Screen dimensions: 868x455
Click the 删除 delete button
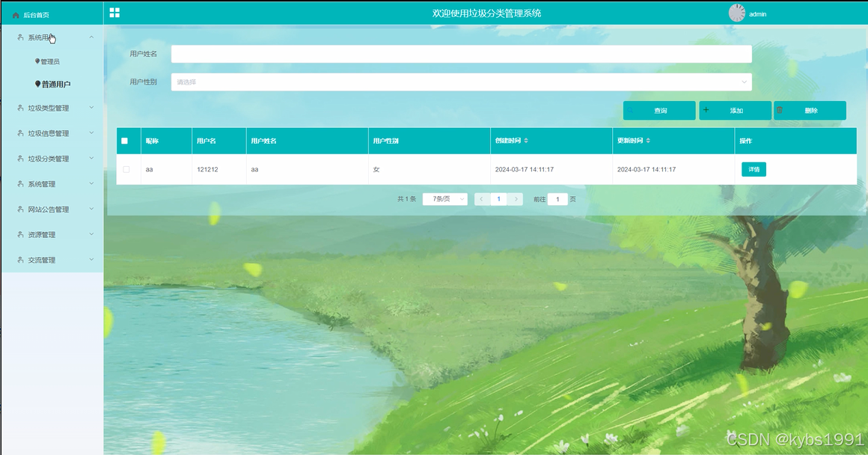point(810,110)
